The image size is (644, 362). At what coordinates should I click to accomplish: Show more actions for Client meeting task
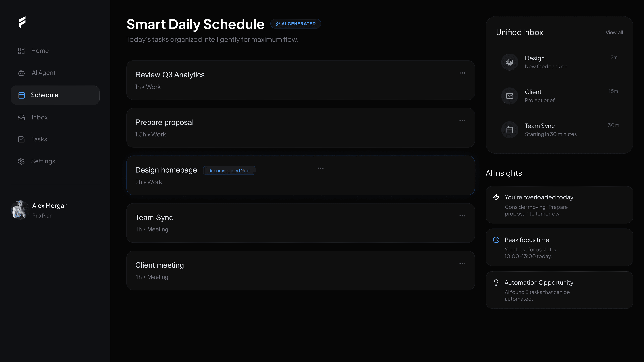point(462,264)
